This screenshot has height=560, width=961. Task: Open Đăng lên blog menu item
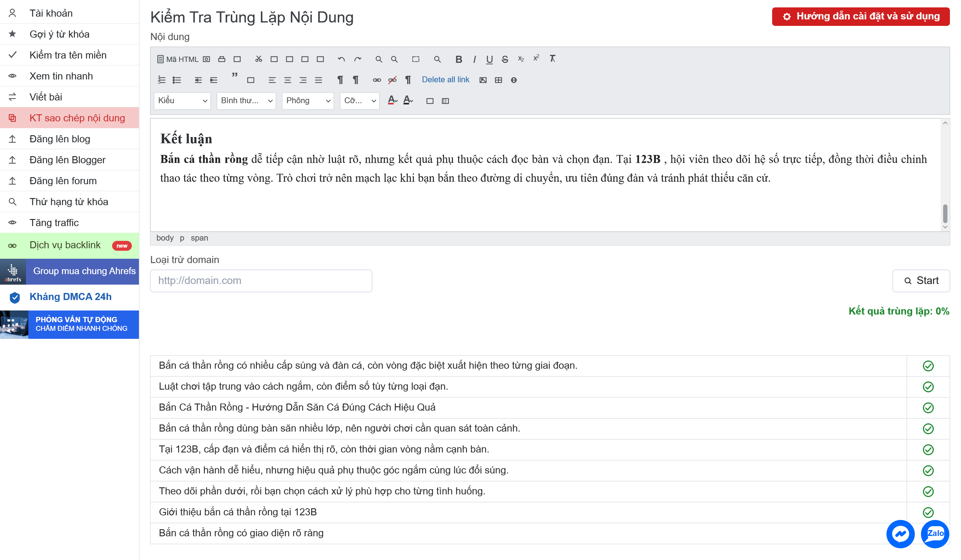click(69, 139)
